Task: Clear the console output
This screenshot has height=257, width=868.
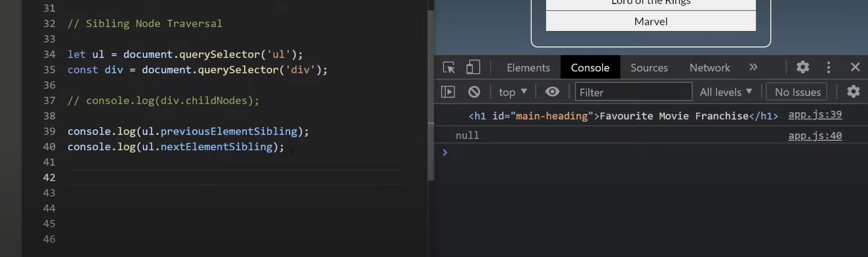Action: (474, 92)
